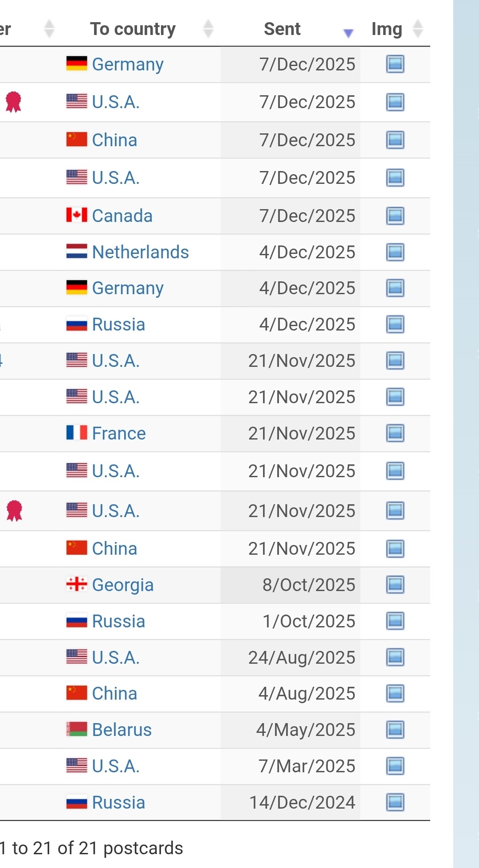Follow the Belarus country link

coord(122,730)
